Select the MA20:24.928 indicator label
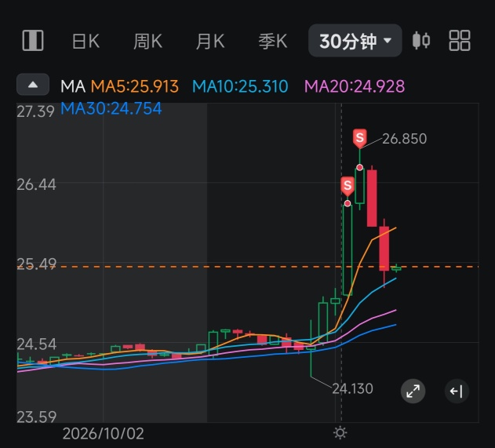Image resolution: width=495 pixels, height=448 pixels. 355,86
